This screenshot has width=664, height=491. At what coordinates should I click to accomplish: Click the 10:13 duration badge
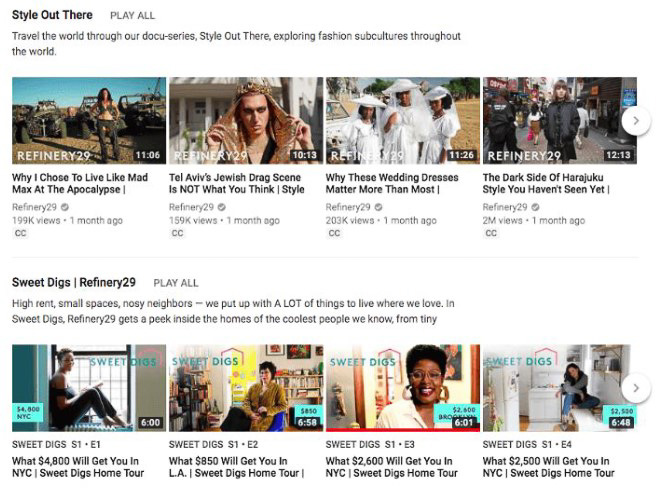pos(305,155)
